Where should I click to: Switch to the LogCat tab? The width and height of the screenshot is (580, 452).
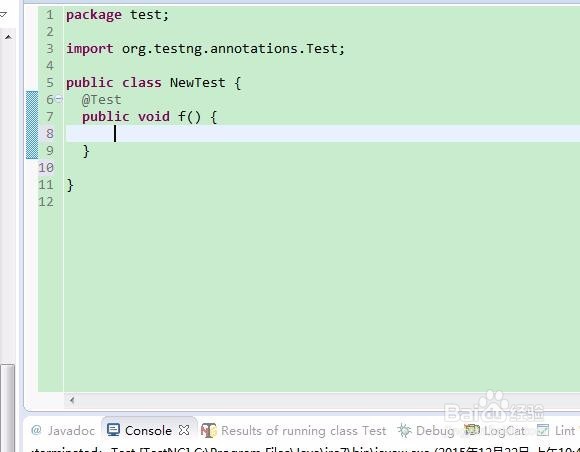pos(495,431)
